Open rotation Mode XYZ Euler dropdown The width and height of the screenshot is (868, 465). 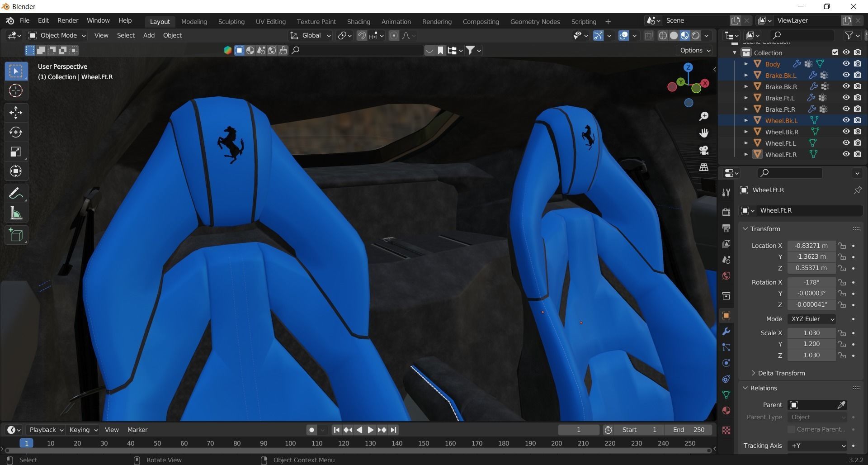pyautogui.click(x=811, y=319)
